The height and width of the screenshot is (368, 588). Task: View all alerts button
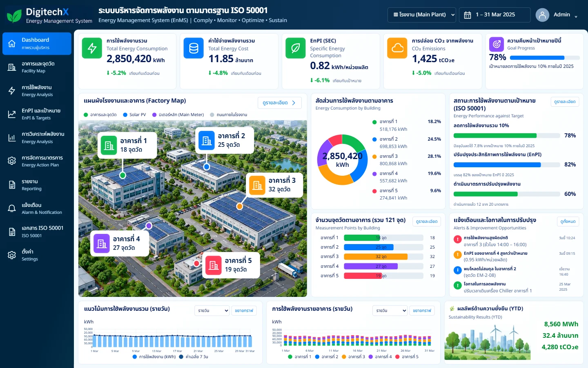[x=568, y=222]
